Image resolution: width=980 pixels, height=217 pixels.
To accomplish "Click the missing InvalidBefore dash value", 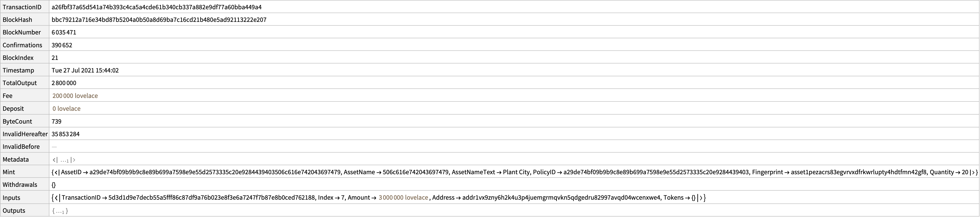I will (54, 147).
